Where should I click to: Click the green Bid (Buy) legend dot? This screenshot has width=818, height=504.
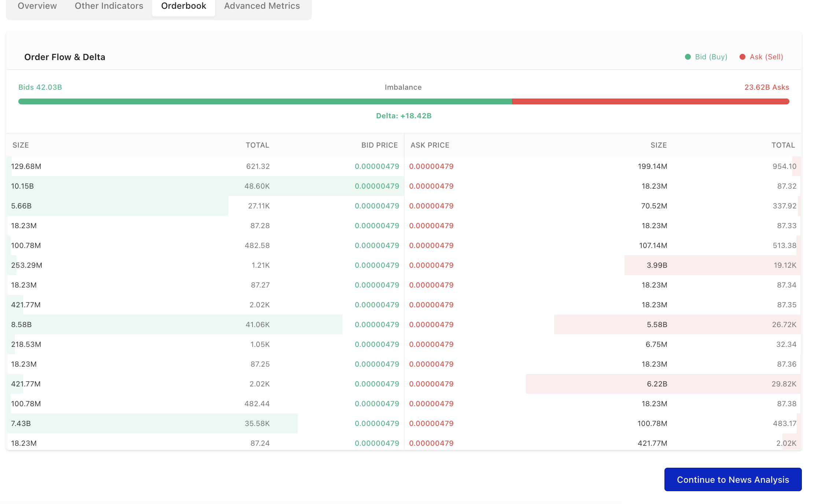[688, 57]
